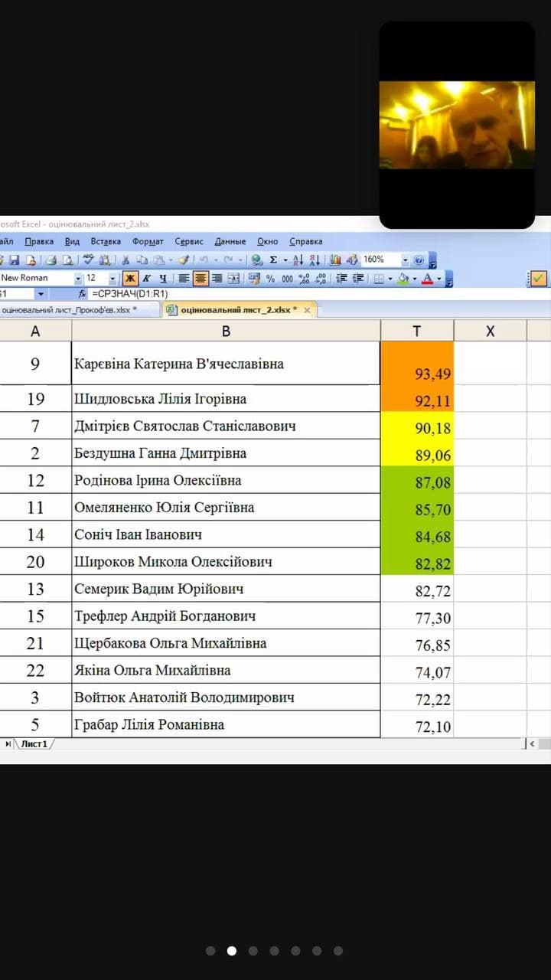This screenshot has width=551, height=980.
Task: Expand the font name dropdown arrow
Action: (x=78, y=279)
